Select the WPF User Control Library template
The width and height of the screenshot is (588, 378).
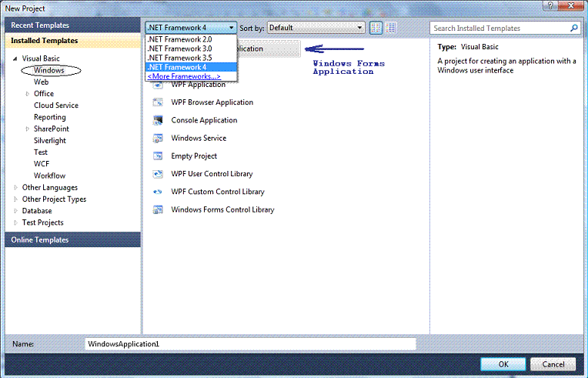coord(212,174)
